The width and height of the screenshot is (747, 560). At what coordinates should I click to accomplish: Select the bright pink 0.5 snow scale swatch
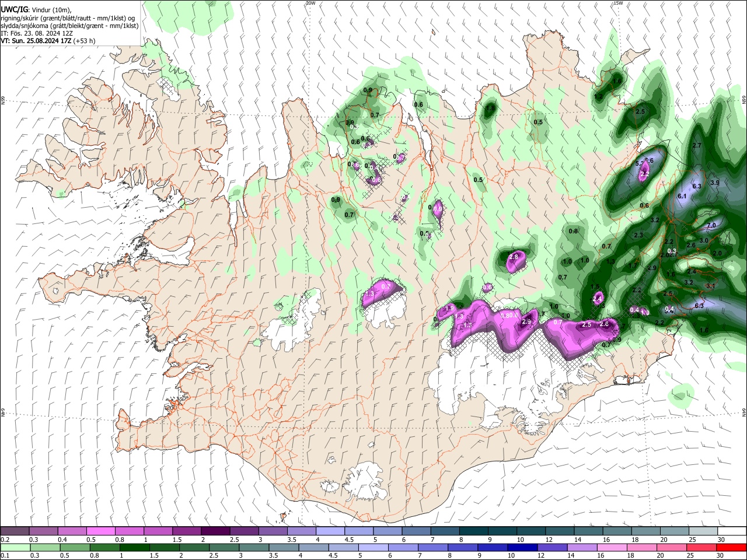tap(101, 531)
